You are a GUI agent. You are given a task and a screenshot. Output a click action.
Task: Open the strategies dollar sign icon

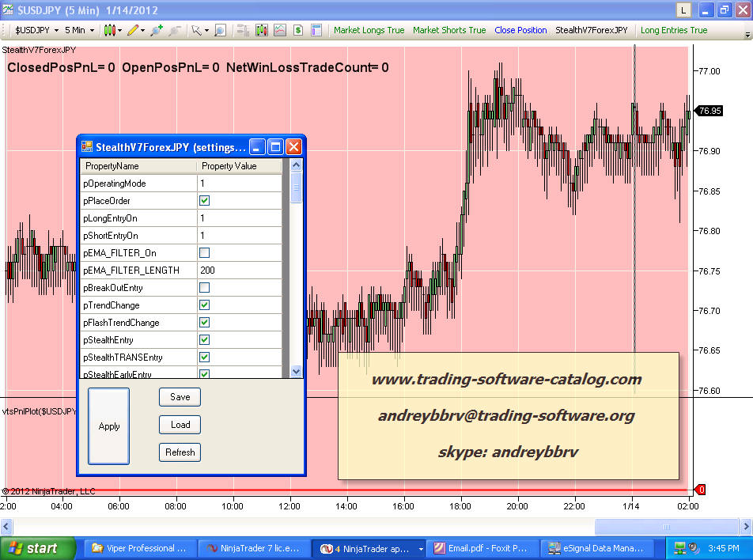298,30
